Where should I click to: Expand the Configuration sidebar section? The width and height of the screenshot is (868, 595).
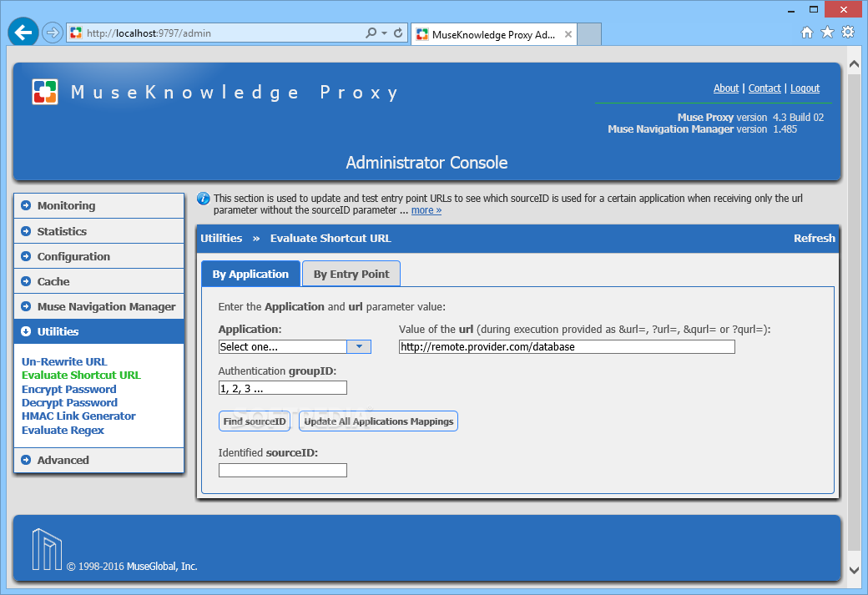[99, 256]
